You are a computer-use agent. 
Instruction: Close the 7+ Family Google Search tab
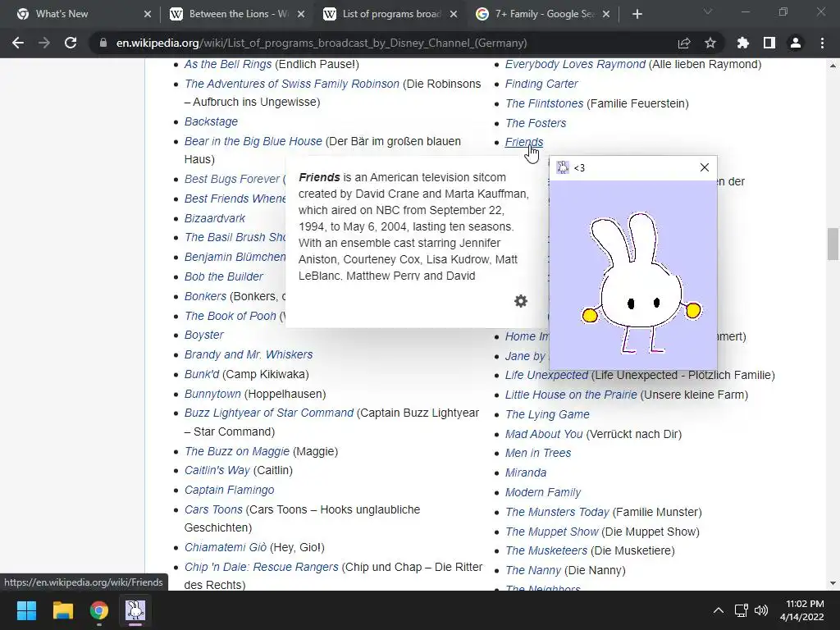pos(606,14)
